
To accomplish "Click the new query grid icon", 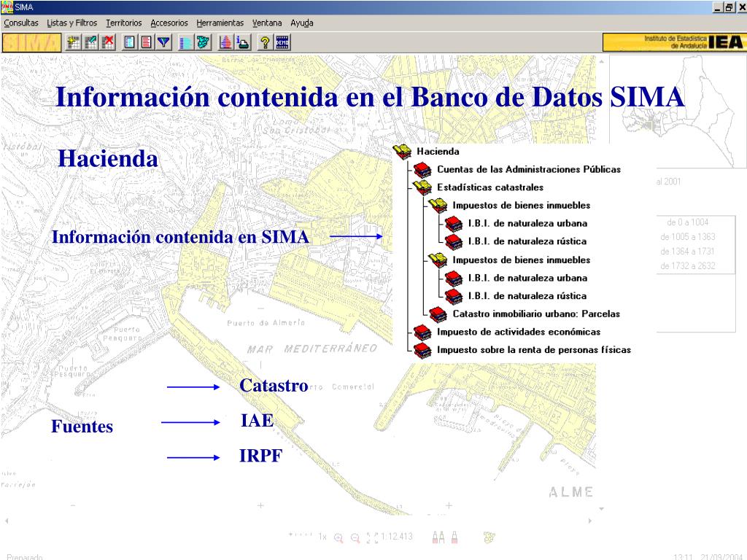I will tap(74, 42).
